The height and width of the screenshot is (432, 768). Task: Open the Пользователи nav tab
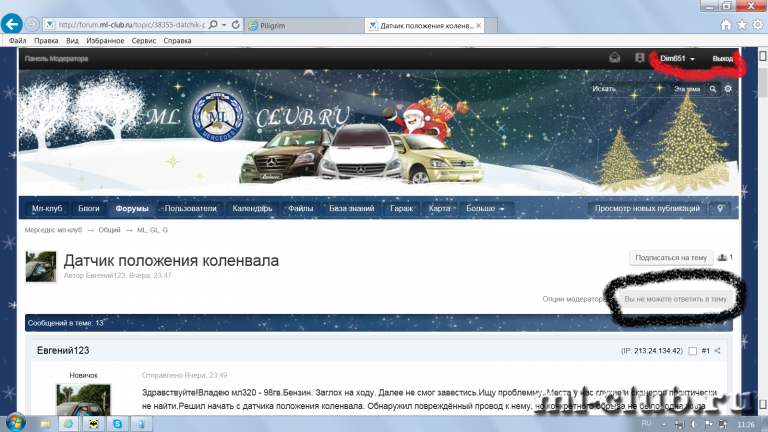191,209
